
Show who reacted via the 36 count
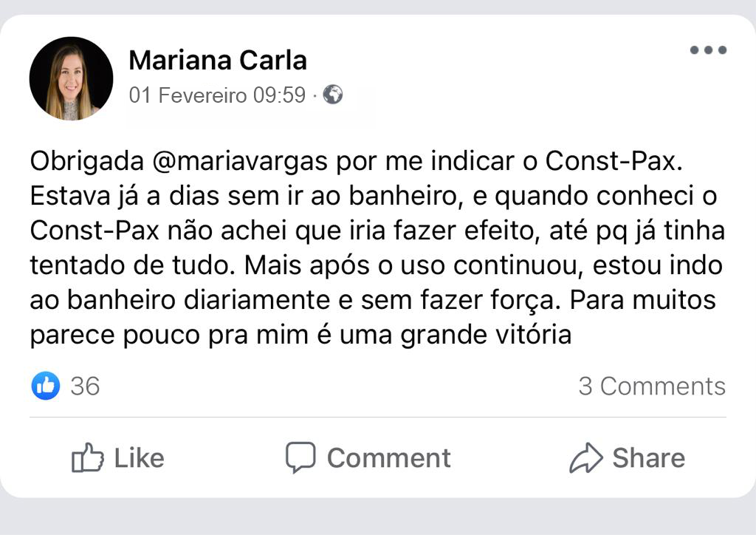[85, 386]
